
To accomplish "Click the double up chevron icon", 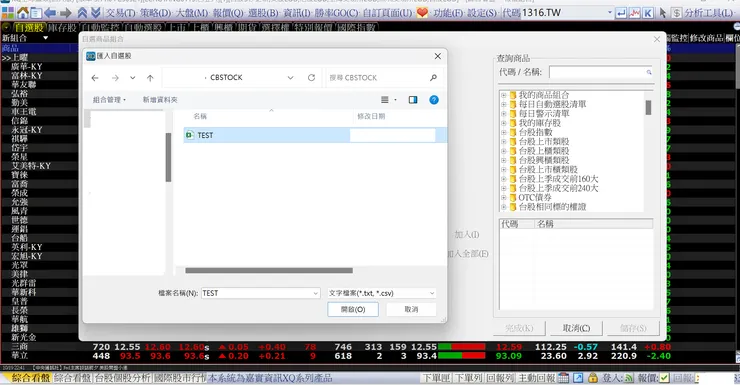I will 82,13.
